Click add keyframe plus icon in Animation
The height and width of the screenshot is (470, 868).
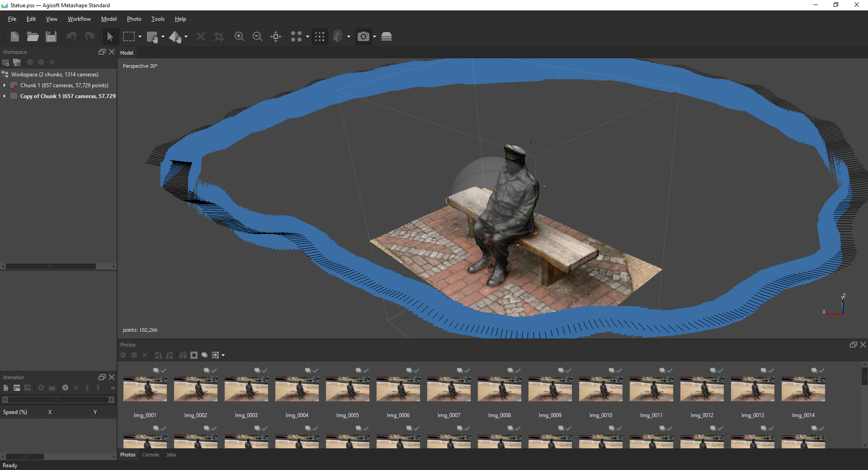pos(65,388)
